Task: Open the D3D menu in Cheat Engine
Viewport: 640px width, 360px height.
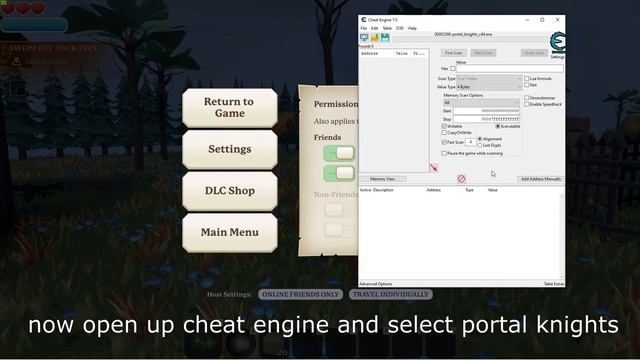Action: click(x=400, y=28)
